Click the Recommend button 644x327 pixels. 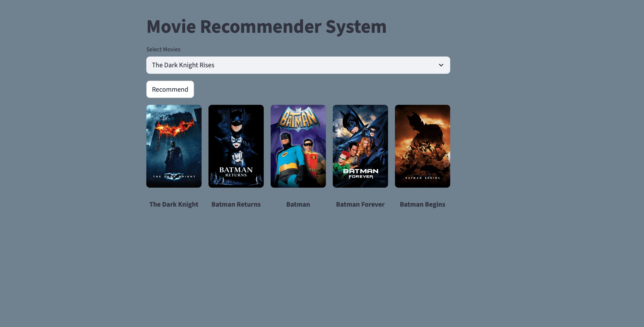pos(170,89)
